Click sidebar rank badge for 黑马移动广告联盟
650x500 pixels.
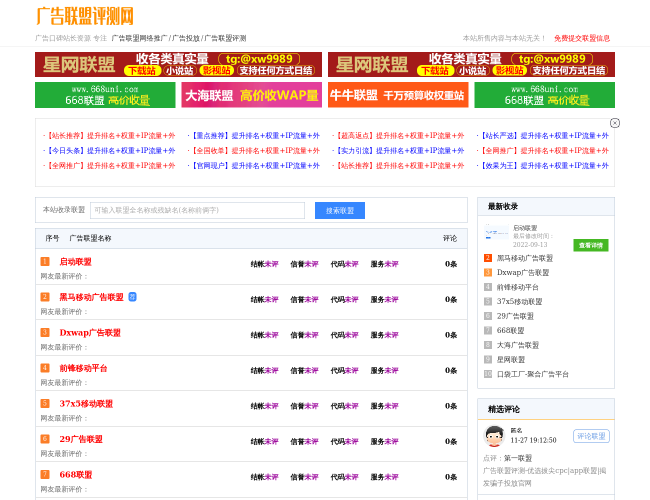click(x=488, y=258)
